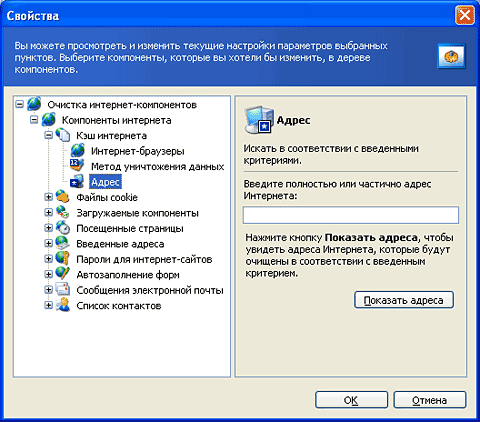Select the Список контактов label
Screen dimensions: 480x422
(119, 305)
